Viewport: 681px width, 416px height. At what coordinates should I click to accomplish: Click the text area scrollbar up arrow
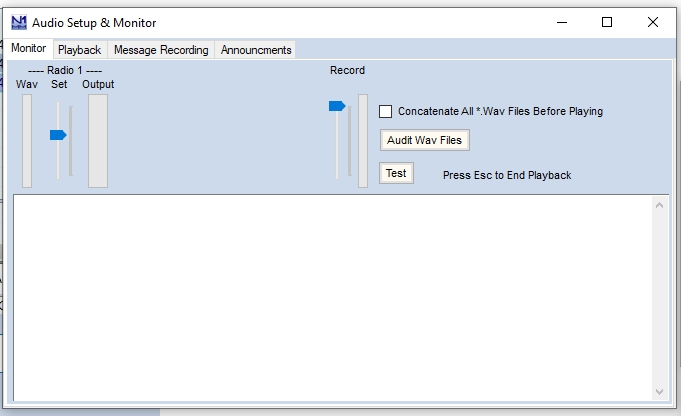click(x=660, y=205)
